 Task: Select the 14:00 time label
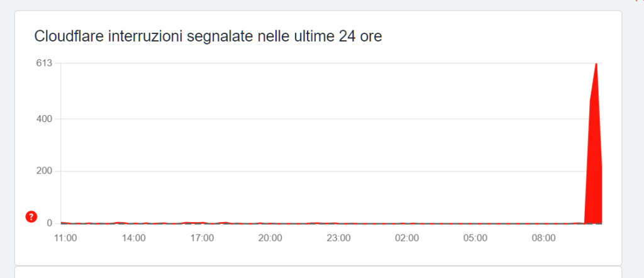(134, 238)
